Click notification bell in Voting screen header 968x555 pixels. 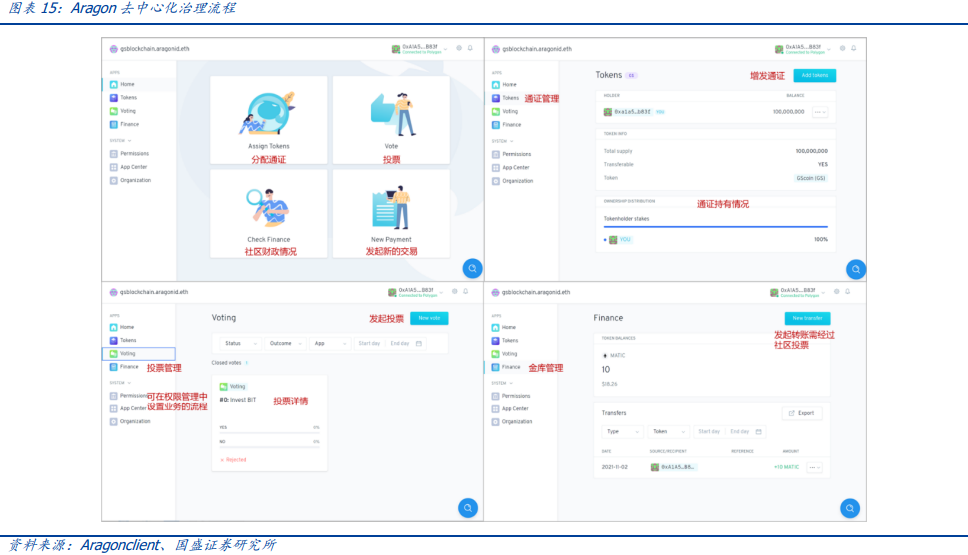point(466,291)
